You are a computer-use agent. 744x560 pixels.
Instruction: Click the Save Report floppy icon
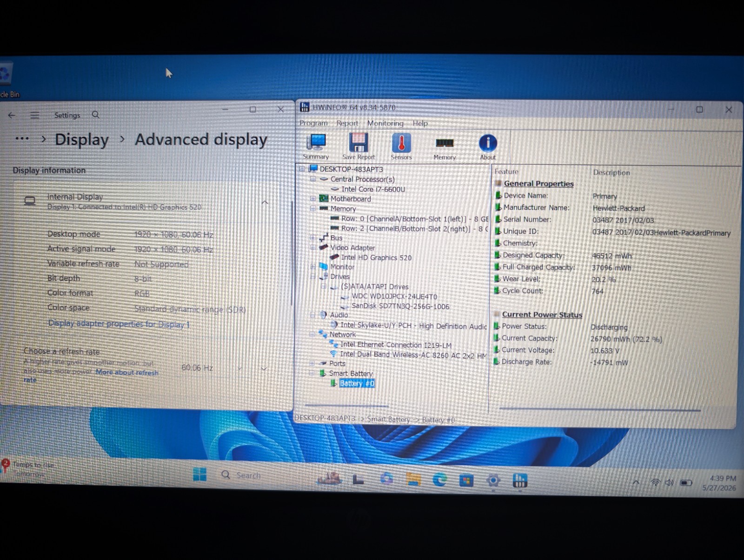(x=359, y=147)
